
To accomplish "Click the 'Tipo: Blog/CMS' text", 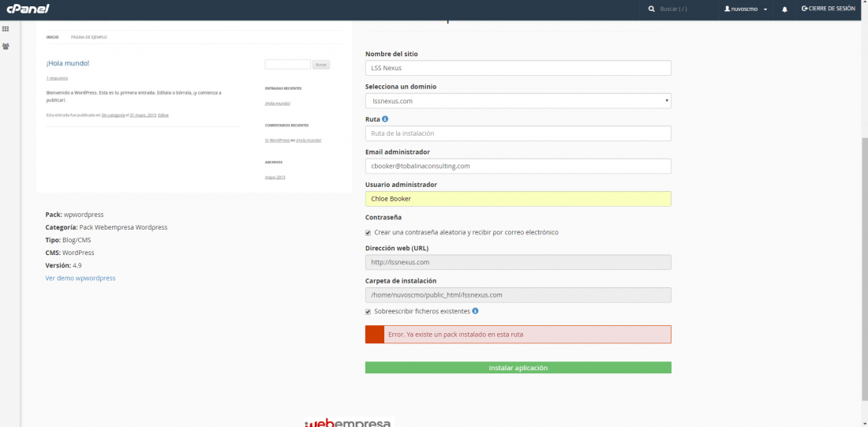I will coord(68,240).
